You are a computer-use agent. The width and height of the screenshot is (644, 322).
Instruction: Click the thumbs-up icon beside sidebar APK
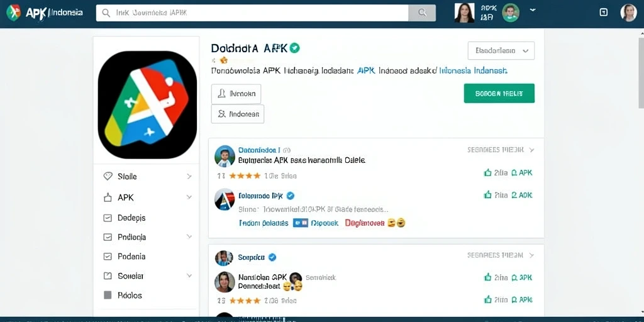point(108,197)
